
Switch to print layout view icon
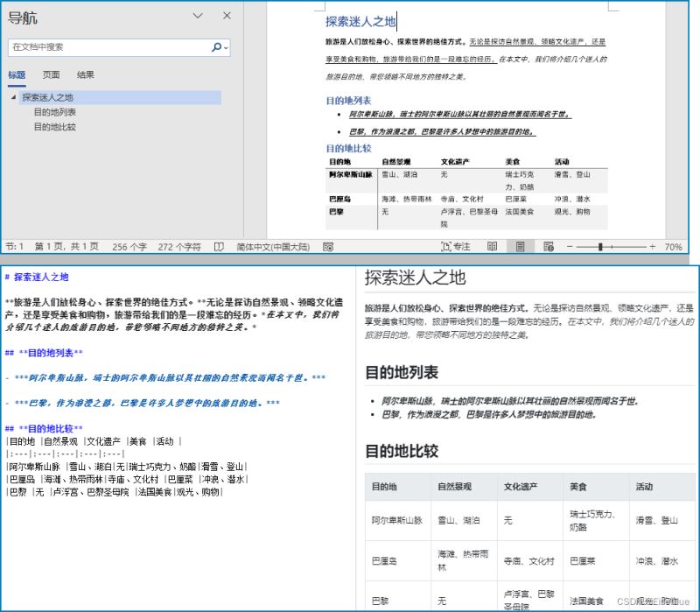(x=520, y=246)
